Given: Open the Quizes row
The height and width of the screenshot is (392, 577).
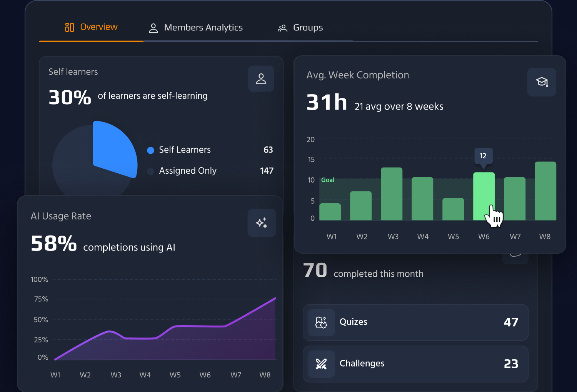Looking at the screenshot, I should tap(415, 322).
